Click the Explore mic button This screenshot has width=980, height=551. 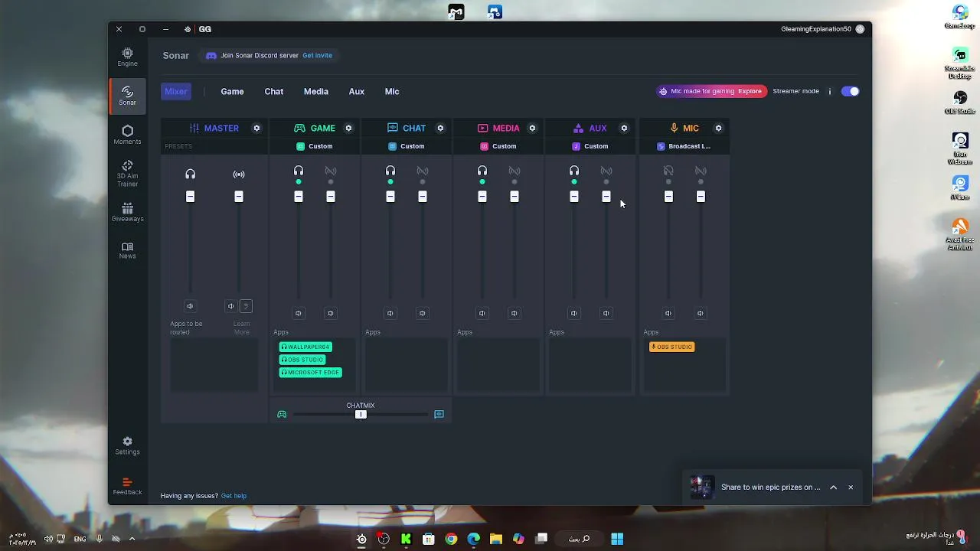(750, 91)
